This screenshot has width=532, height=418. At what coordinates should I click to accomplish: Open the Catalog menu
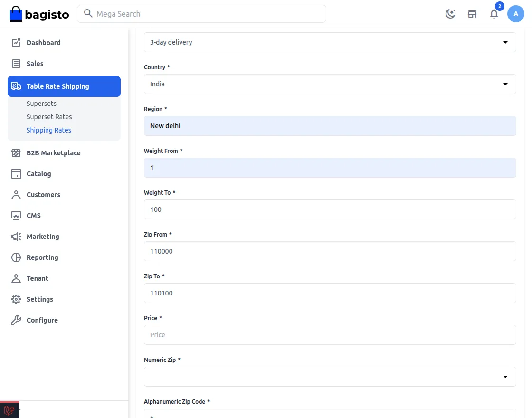click(38, 174)
